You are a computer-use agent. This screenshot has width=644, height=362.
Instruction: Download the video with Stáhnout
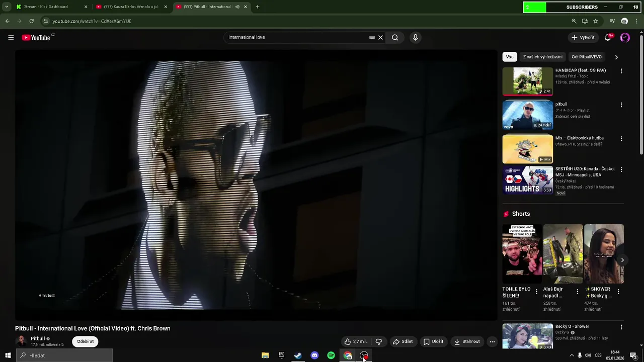[x=467, y=341]
